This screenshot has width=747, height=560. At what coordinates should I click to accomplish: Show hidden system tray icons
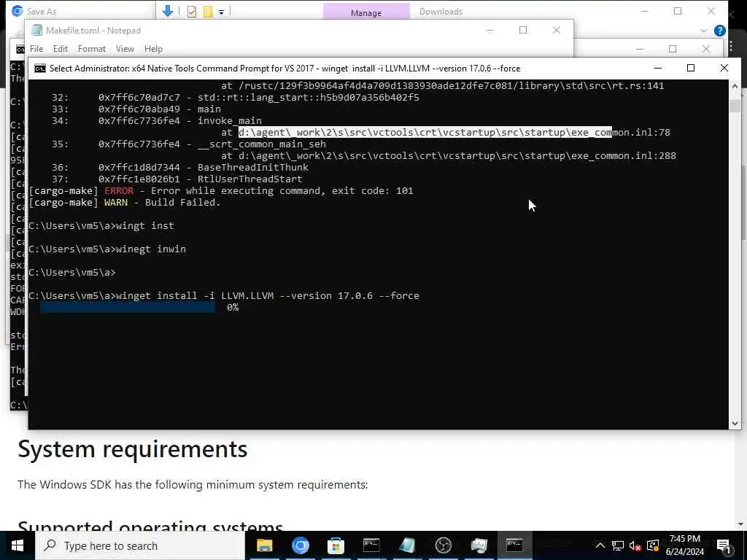click(x=600, y=545)
